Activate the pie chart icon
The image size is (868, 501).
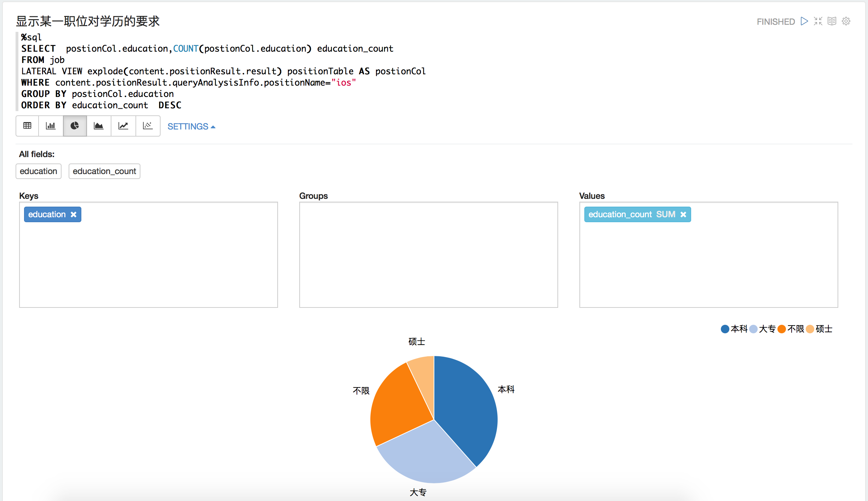[75, 126]
